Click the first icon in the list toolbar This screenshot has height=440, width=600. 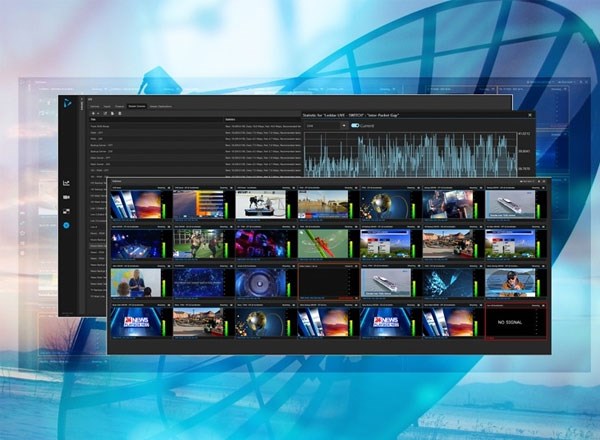[x=92, y=113]
